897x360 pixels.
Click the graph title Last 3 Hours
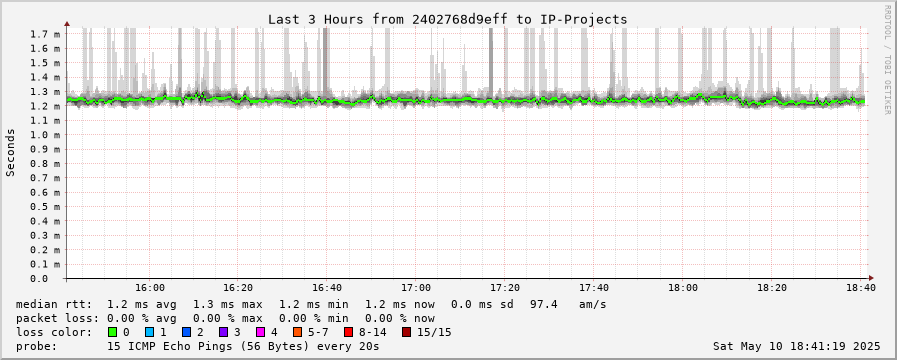point(448,19)
